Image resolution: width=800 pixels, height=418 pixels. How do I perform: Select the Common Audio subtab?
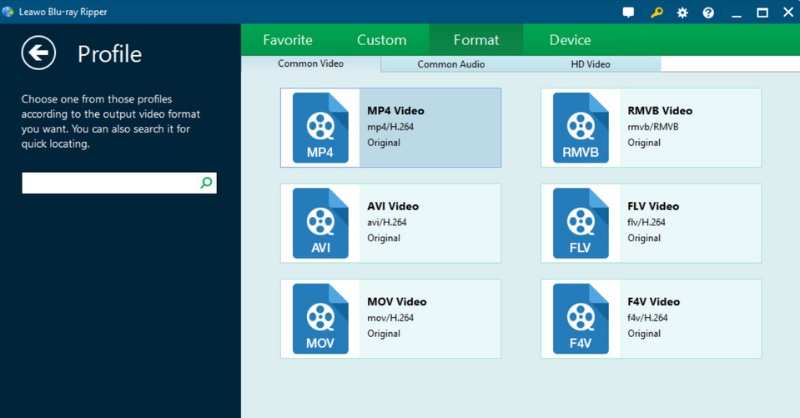coord(451,64)
